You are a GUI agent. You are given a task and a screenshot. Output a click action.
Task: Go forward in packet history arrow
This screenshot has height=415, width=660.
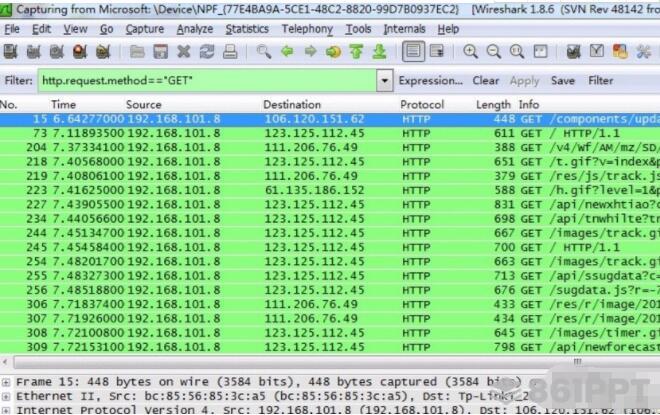(x=311, y=52)
